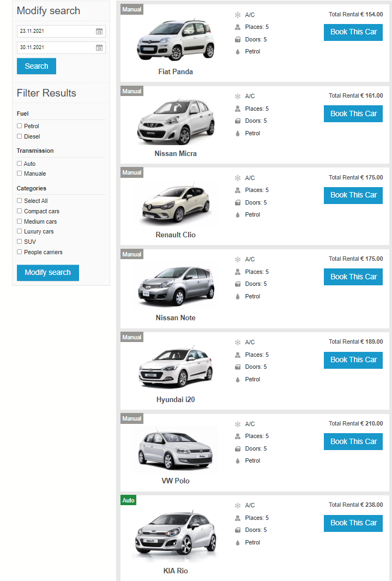Enable the Diesel fuel filter checkbox
The image size is (392, 581).
tap(19, 136)
